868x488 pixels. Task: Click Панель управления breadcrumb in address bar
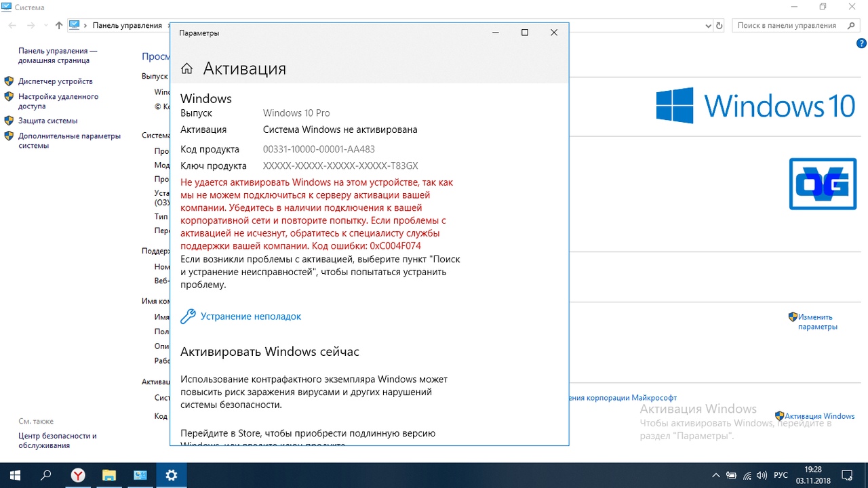[127, 25]
